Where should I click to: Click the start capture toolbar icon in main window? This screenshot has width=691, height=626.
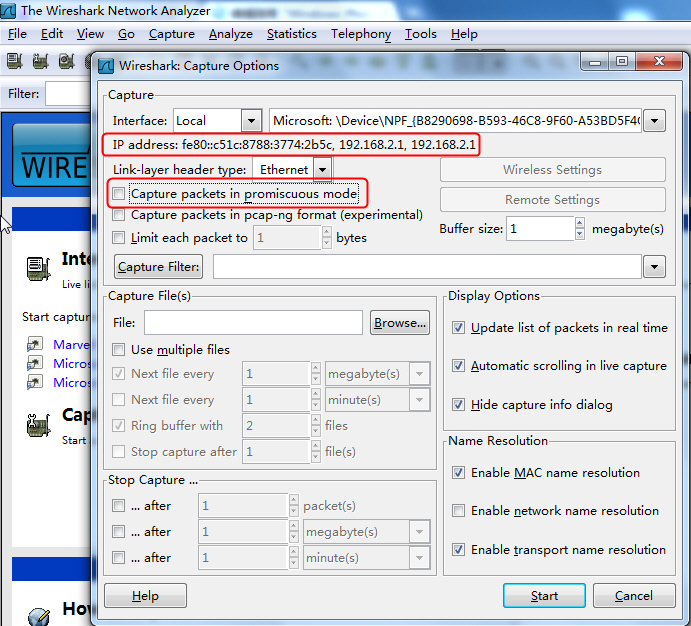[x=67, y=61]
